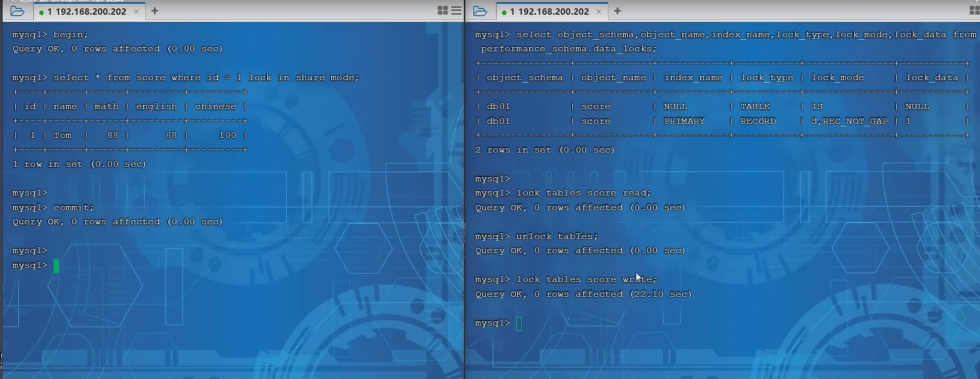
Task: Click the 'S,REC_NOT_GAP' lock_mode cell
Action: click(x=850, y=121)
